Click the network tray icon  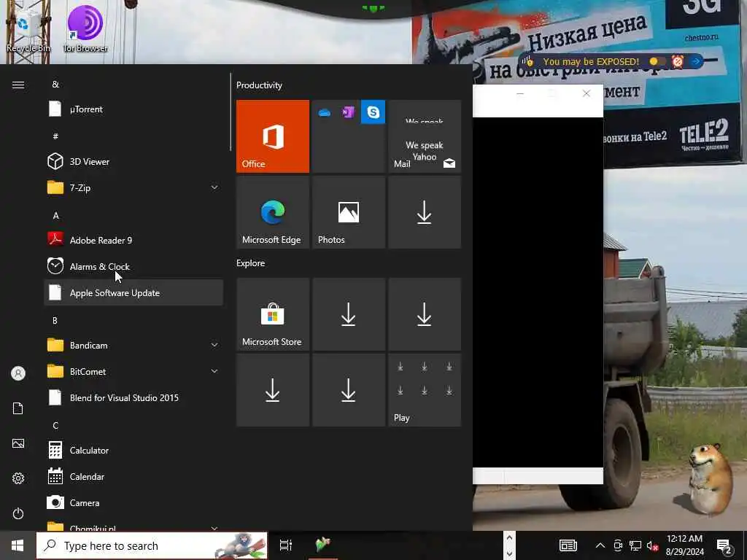tap(635, 545)
